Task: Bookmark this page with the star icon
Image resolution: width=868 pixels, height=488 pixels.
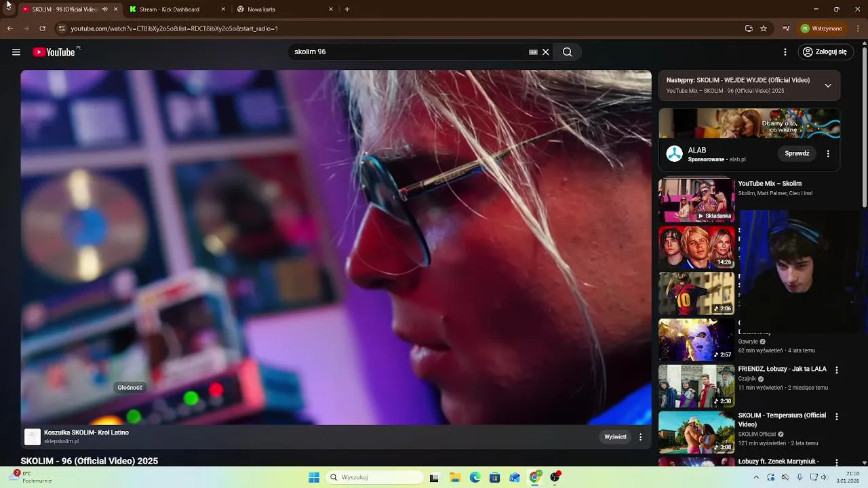Action: [x=764, y=28]
